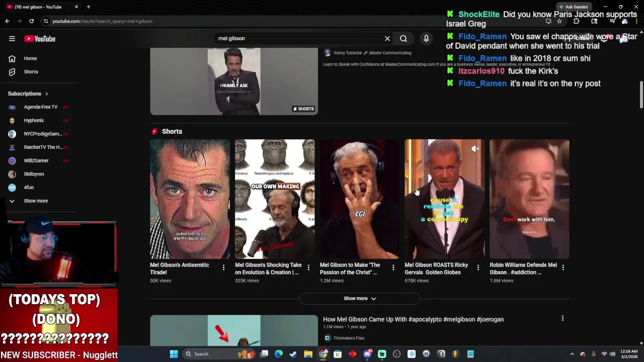Open How Mel Gibson Came Up With #apocalypto
Screen dimensions: 644x362
click(x=413, y=319)
